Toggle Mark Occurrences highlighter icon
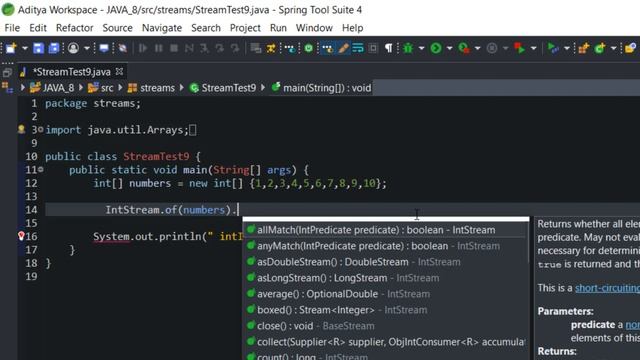The height and width of the screenshot is (360, 640). click(x=343, y=48)
